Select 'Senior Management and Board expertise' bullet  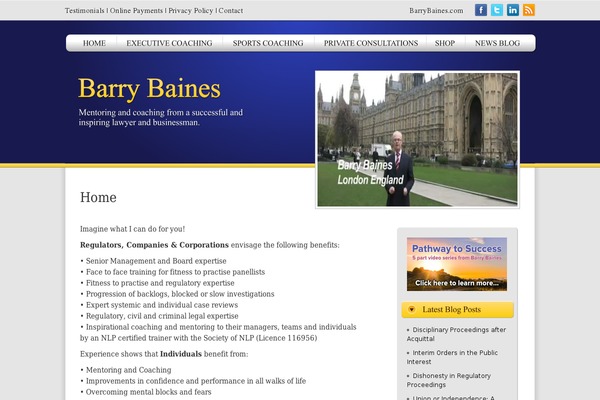click(153, 261)
